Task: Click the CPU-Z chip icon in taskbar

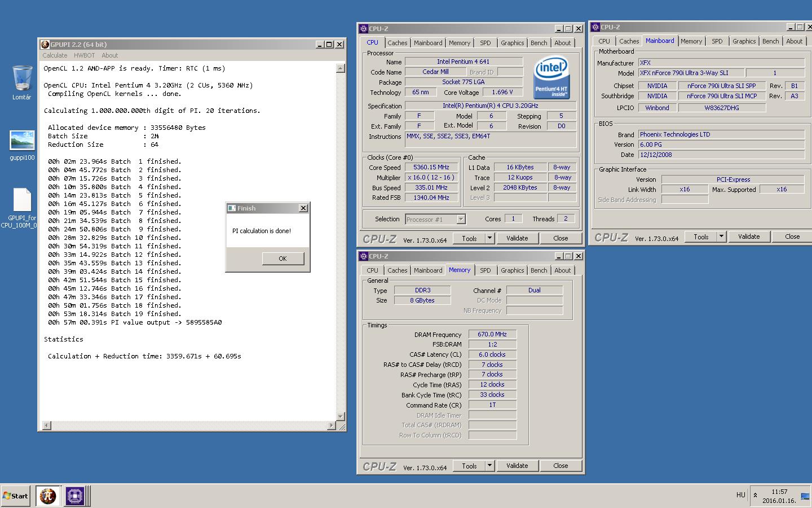Action: [x=74, y=496]
